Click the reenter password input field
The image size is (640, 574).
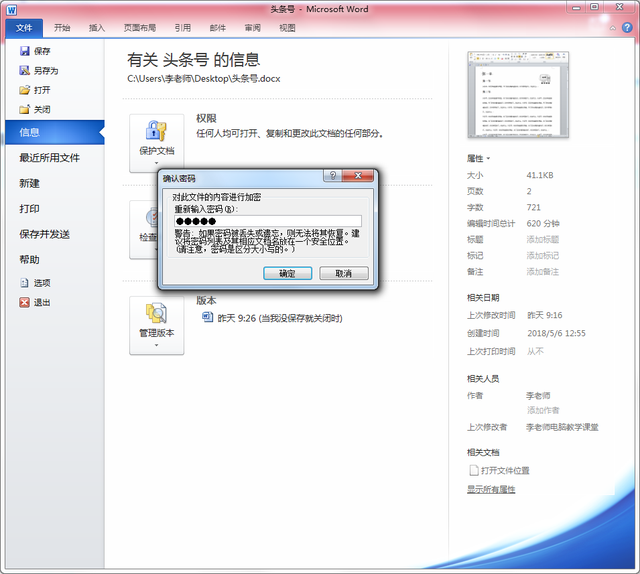(x=268, y=221)
